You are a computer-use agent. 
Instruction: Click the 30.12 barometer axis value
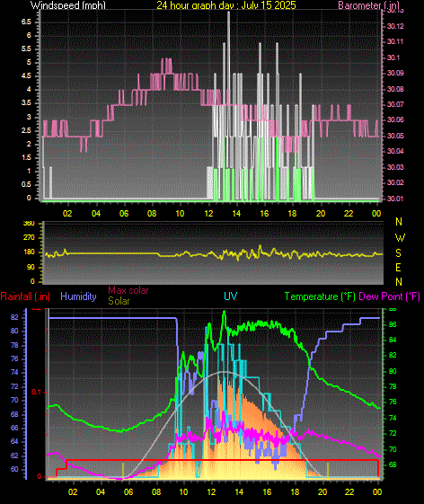[x=395, y=26]
